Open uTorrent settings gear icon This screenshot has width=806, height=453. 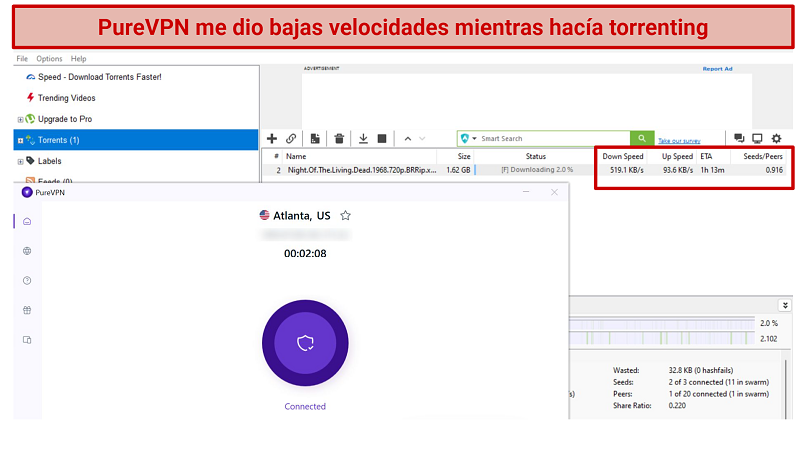[x=776, y=138]
